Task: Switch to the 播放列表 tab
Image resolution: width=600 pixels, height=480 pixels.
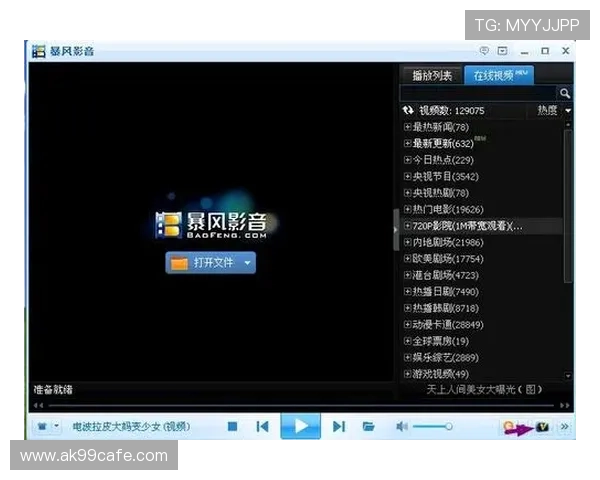Action: (x=432, y=75)
